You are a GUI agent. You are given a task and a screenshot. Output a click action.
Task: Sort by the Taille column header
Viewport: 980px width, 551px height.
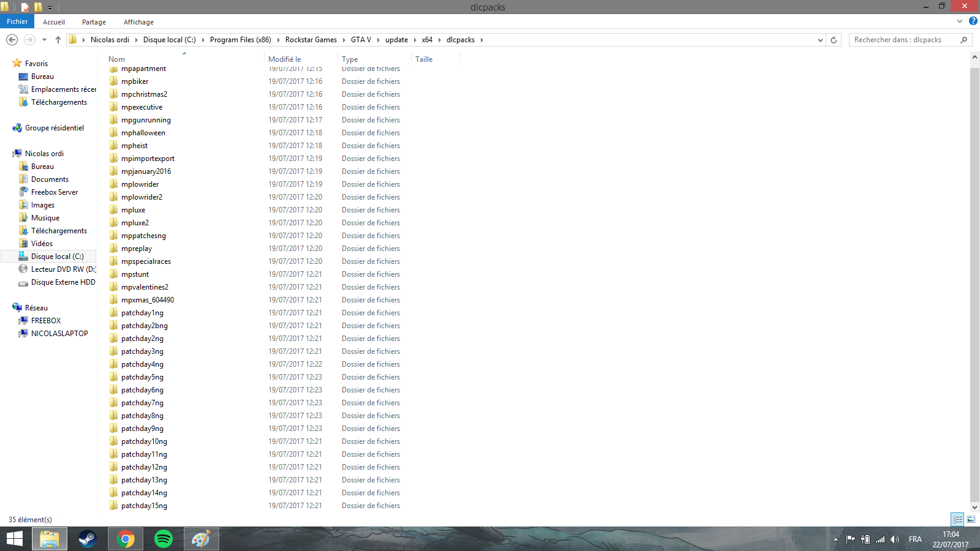pos(424,59)
